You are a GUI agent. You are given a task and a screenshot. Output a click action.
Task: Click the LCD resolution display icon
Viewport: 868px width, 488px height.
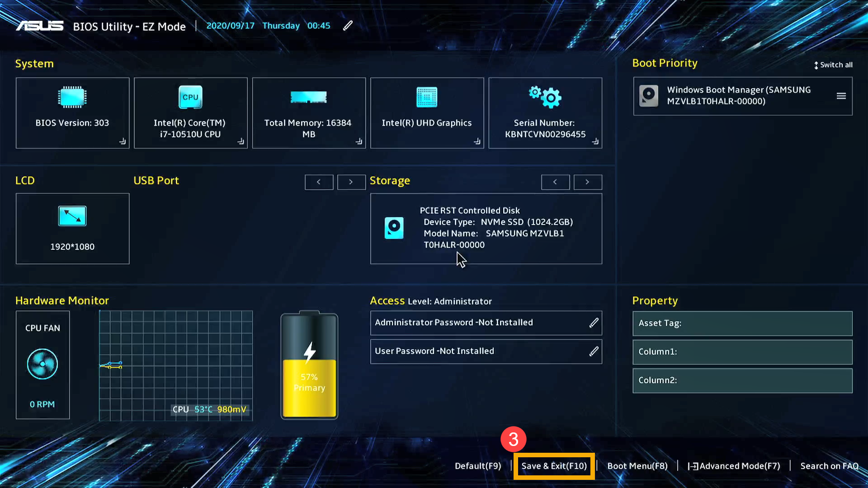point(72,216)
